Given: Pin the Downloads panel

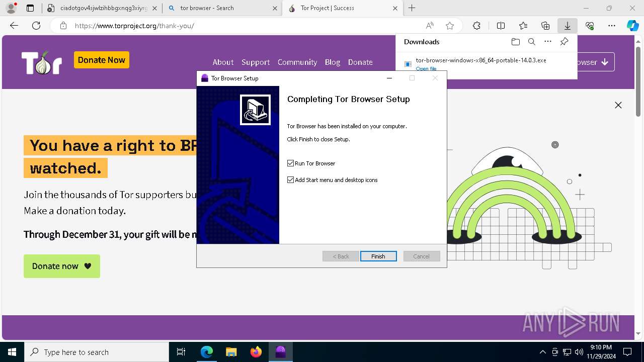Looking at the screenshot, I should click(564, 42).
